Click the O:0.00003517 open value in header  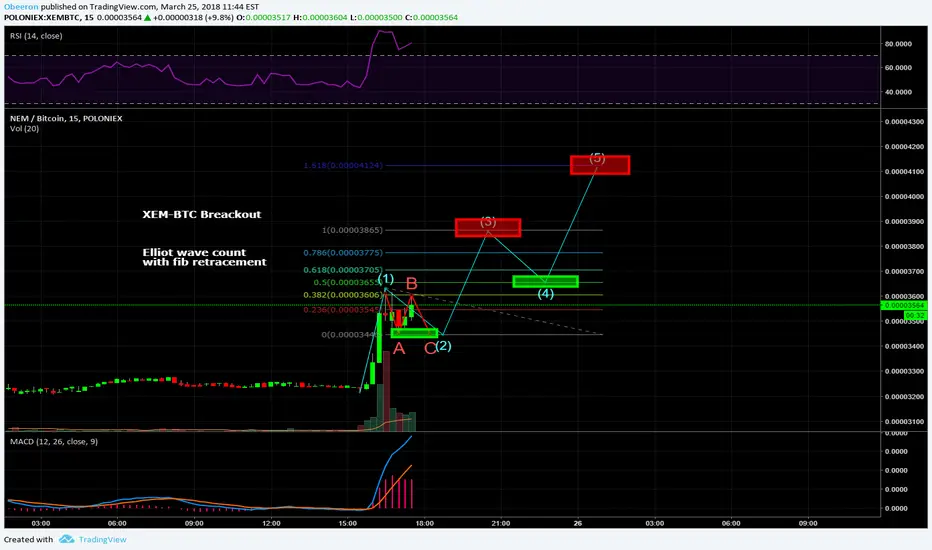pos(263,17)
